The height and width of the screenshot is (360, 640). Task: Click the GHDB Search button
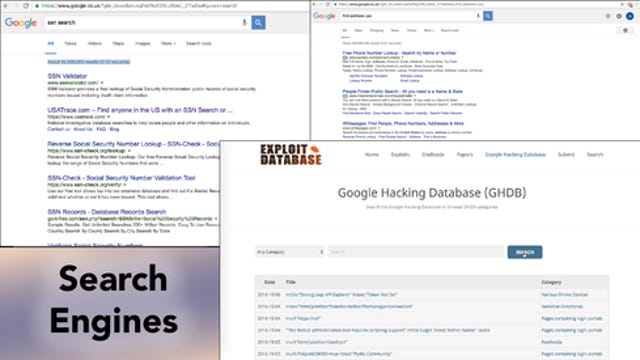(x=525, y=252)
